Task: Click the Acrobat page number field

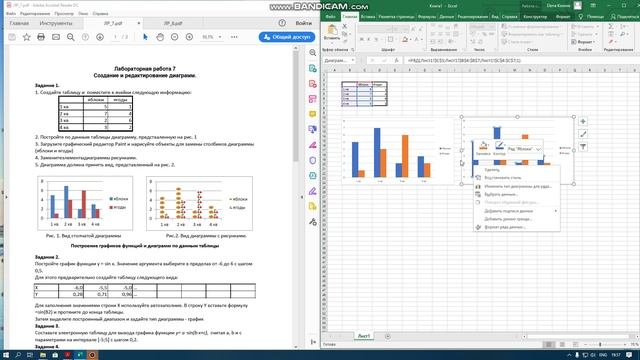Action: point(116,37)
